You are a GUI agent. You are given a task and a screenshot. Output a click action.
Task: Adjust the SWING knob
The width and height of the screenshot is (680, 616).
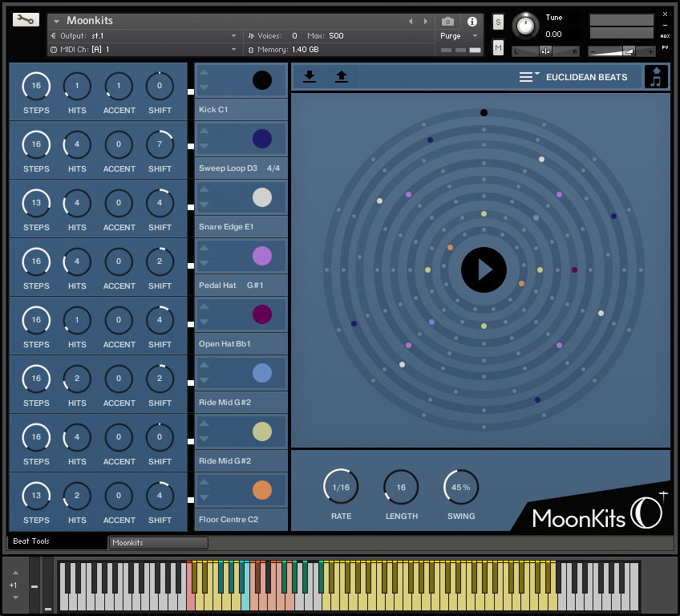click(x=461, y=487)
